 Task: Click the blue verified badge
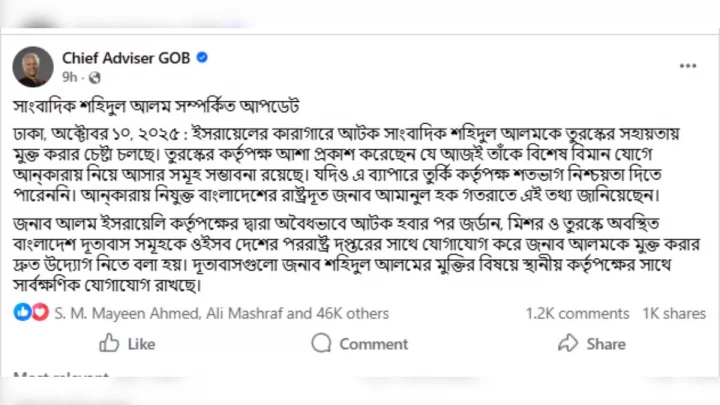coord(202,58)
